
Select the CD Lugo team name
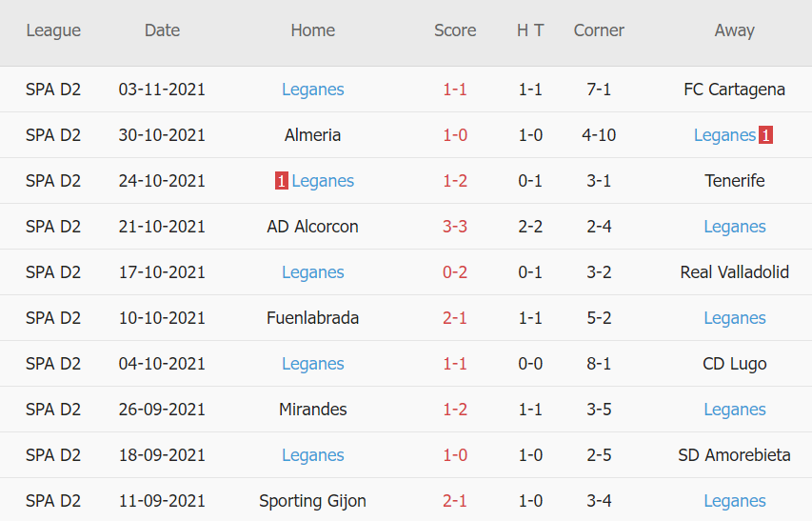[735, 364]
